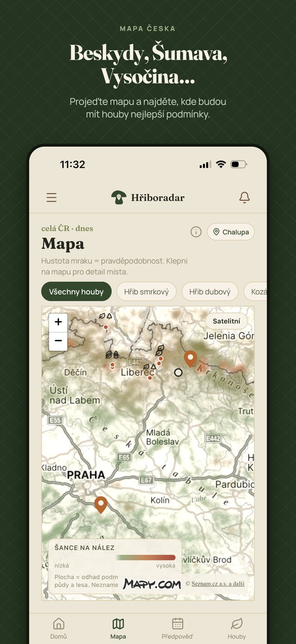Select the Hřib dubový filter chip
The width and height of the screenshot is (296, 644).
[x=210, y=292]
